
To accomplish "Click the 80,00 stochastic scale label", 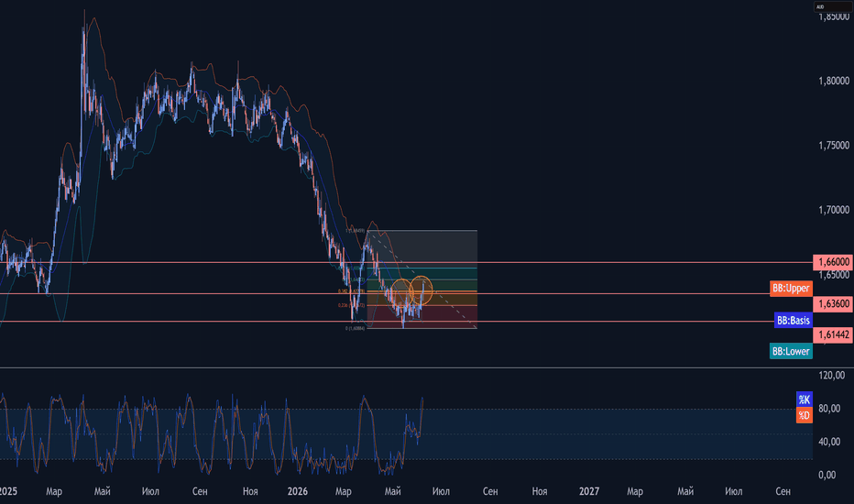I will pos(829,408).
